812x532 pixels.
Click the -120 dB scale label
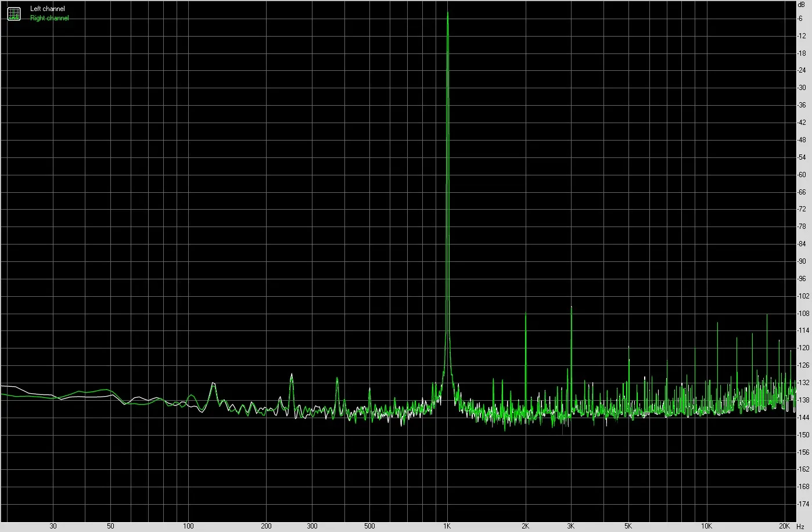coord(803,348)
